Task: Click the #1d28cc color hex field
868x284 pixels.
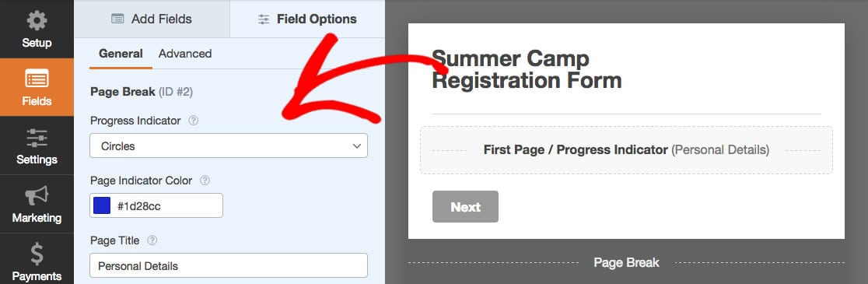Action: (156, 205)
